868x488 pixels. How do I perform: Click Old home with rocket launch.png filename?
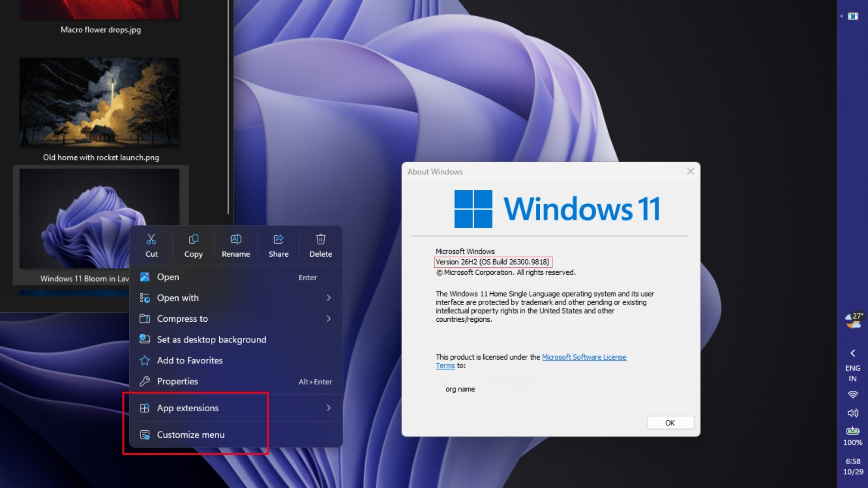[101, 158]
